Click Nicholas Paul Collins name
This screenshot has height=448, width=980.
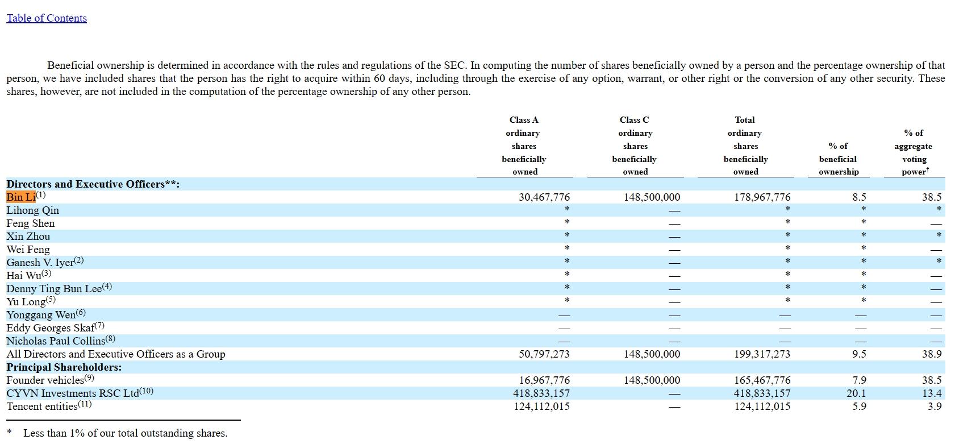tap(56, 341)
